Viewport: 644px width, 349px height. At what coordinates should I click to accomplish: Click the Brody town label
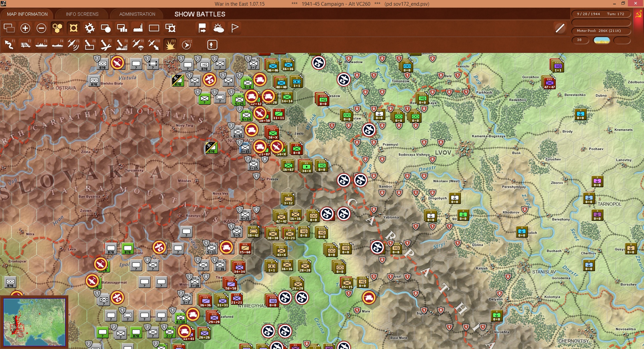pos(568,132)
